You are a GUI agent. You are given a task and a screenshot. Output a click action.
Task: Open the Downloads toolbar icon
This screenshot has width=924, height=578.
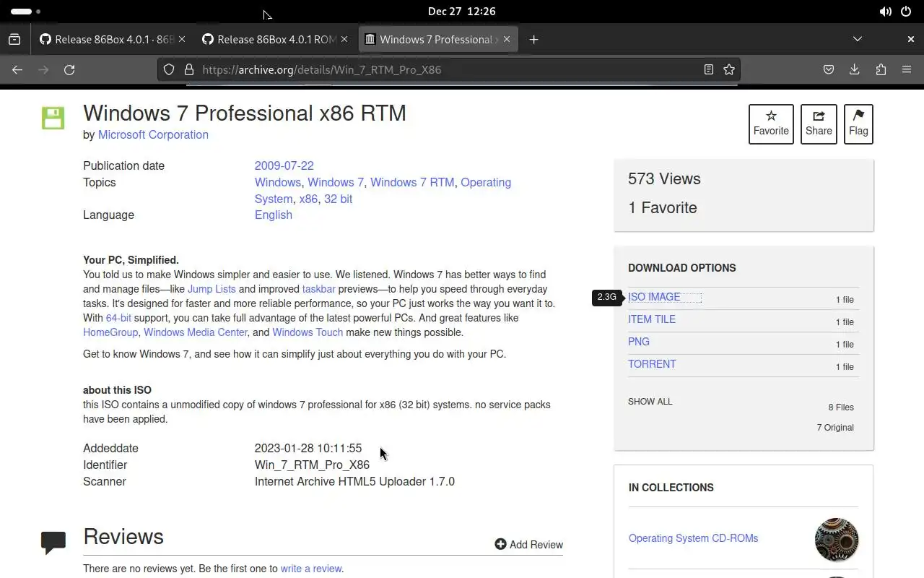855,70
